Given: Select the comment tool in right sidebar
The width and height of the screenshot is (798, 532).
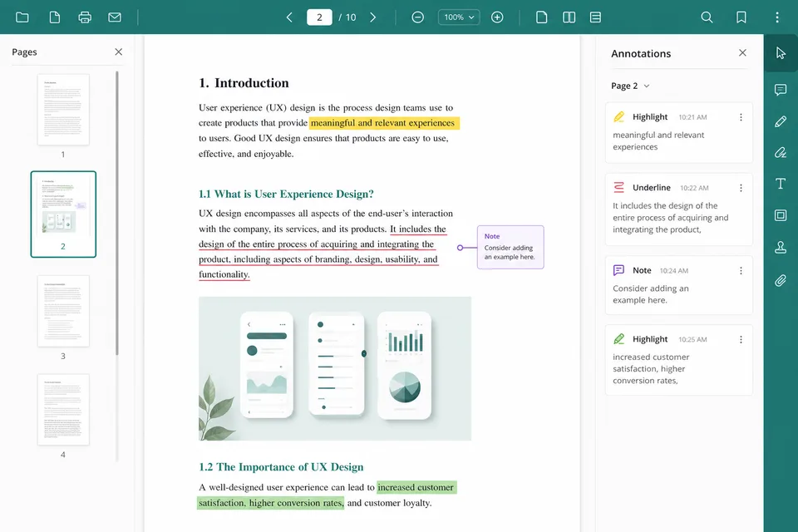Looking at the screenshot, I should pyautogui.click(x=781, y=90).
